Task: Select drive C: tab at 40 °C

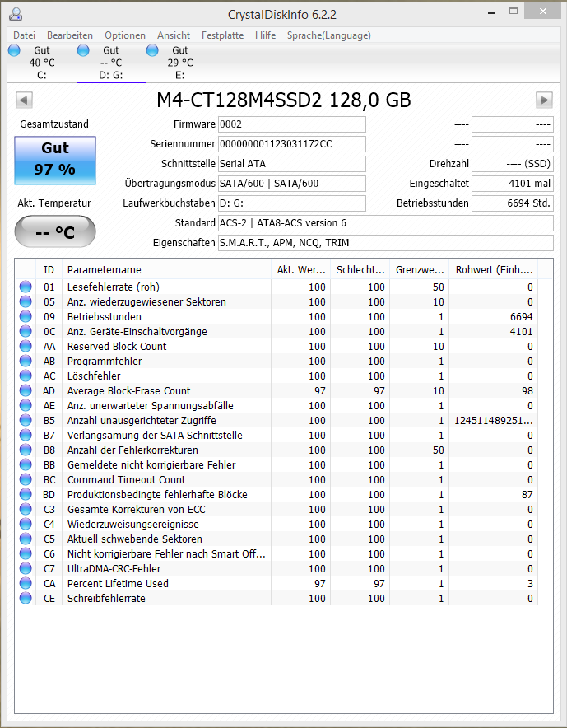Action: pos(42,63)
